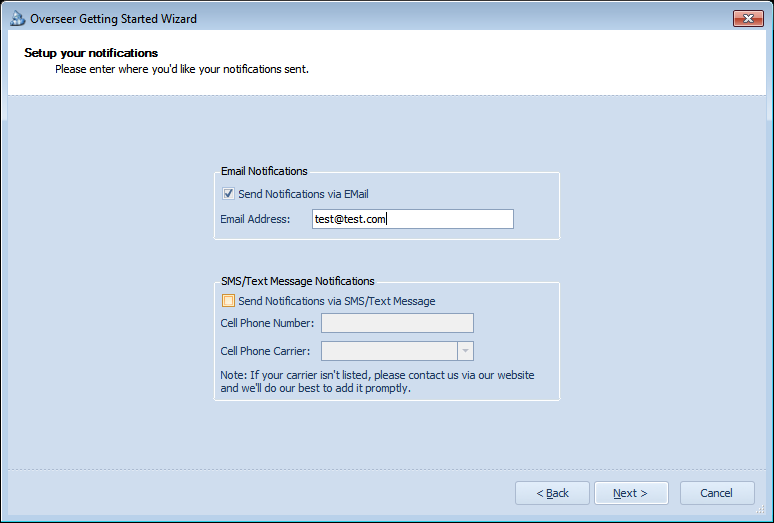
Task: Focus the Email Address text field
Action: coord(413,219)
